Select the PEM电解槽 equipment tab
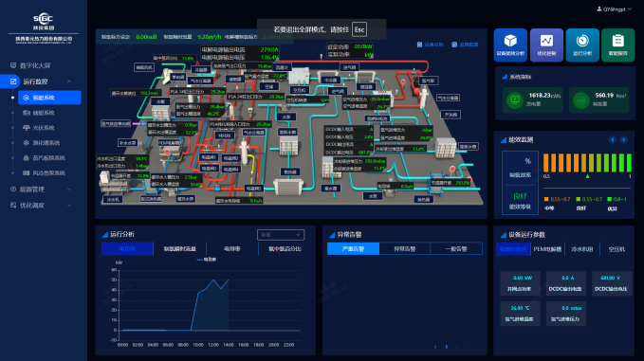 click(x=547, y=249)
